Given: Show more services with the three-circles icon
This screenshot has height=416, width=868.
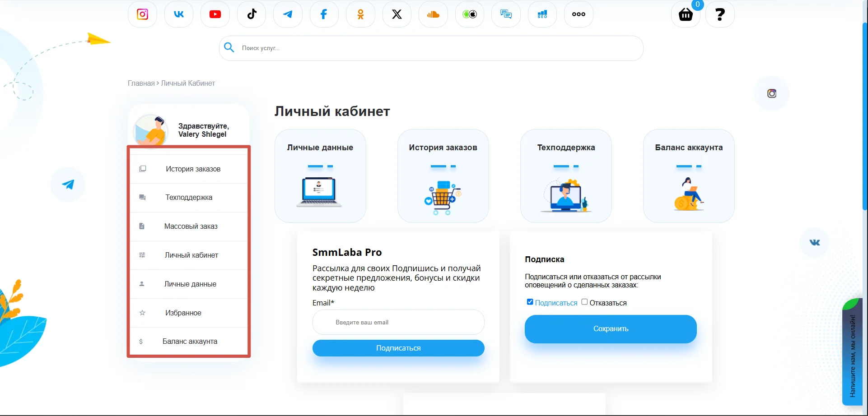Looking at the screenshot, I should 579,14.
